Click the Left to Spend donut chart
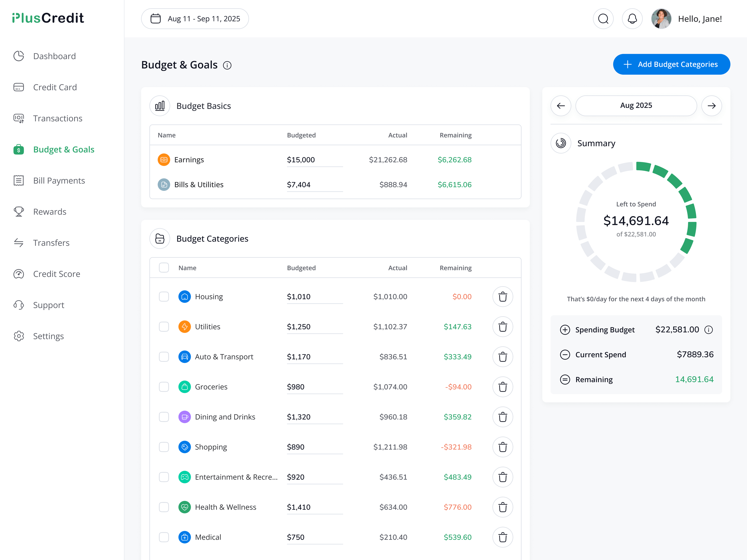Image resolution: width=747 pixels, height=560 pixels. [x=636, y=222]
